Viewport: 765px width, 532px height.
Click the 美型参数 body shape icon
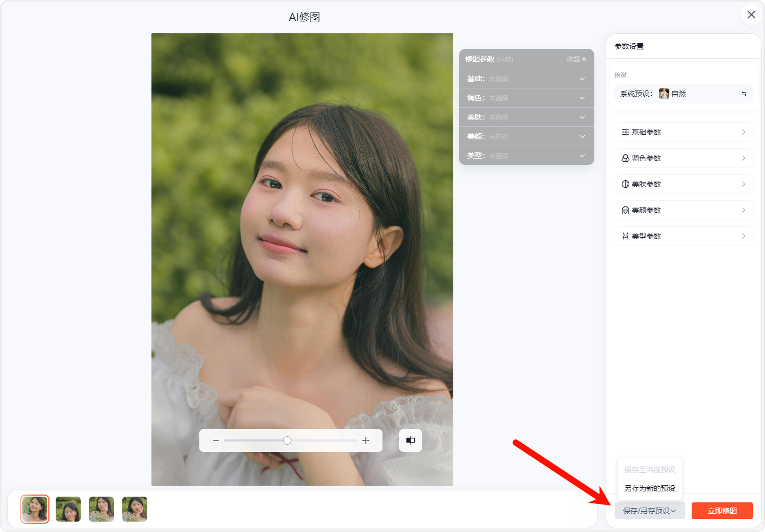coord(626,236)
